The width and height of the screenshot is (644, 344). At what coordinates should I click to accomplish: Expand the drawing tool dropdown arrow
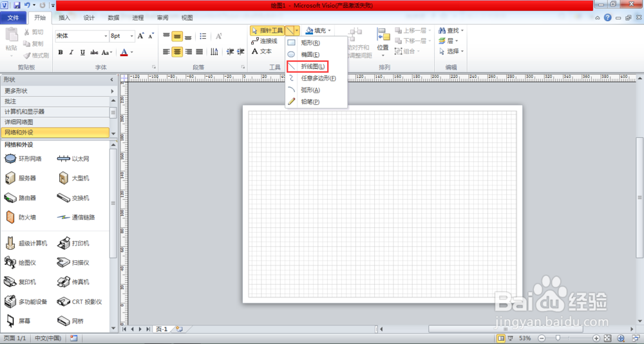point(297,30)
